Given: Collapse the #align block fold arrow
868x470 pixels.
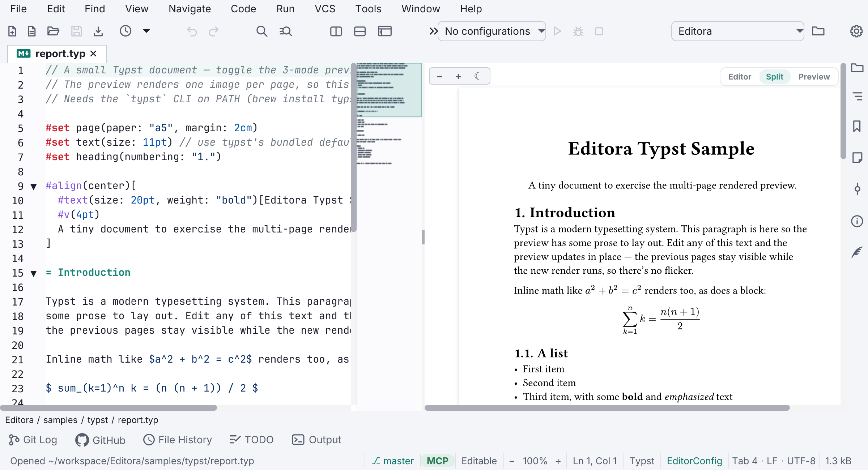Looking at the screenshot, I should (34, 187).
